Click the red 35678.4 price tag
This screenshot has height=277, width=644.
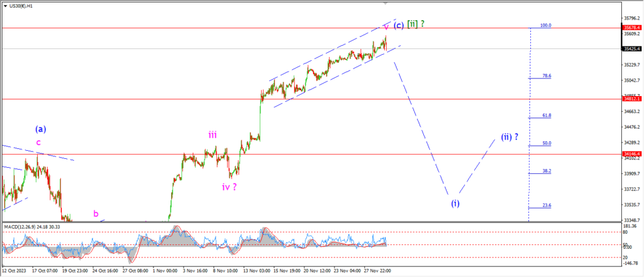point(631,28)
